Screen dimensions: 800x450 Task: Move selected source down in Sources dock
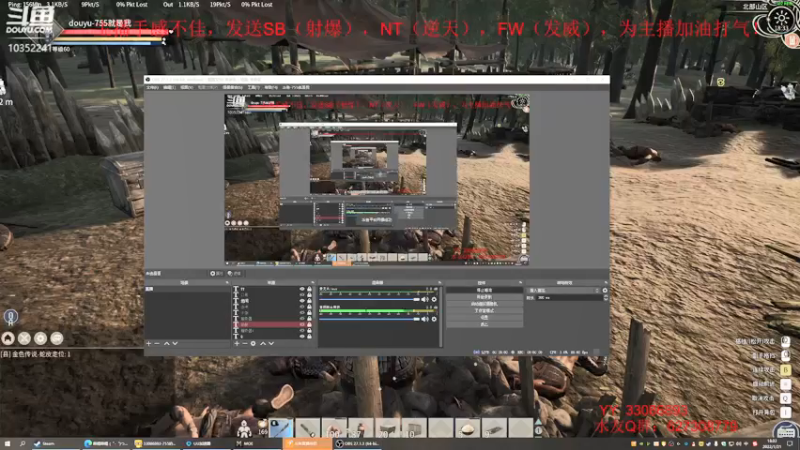tap(271, 343)
